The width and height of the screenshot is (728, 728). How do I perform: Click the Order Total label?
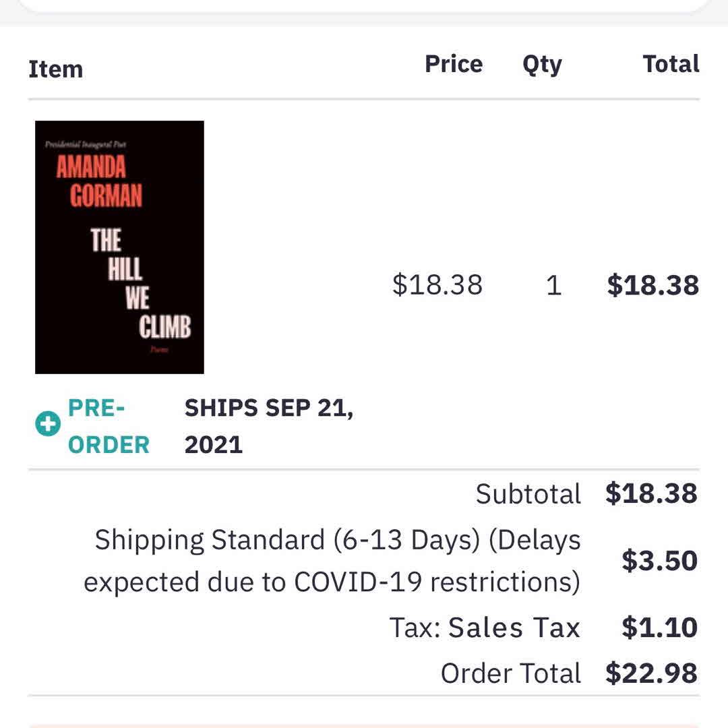(x=510, y=673)
